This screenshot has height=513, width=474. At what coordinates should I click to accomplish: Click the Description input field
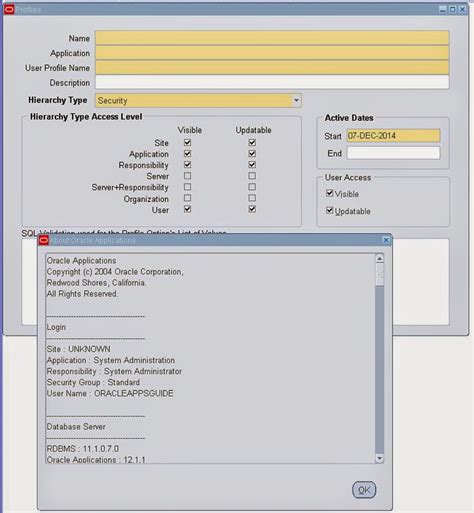272,82
